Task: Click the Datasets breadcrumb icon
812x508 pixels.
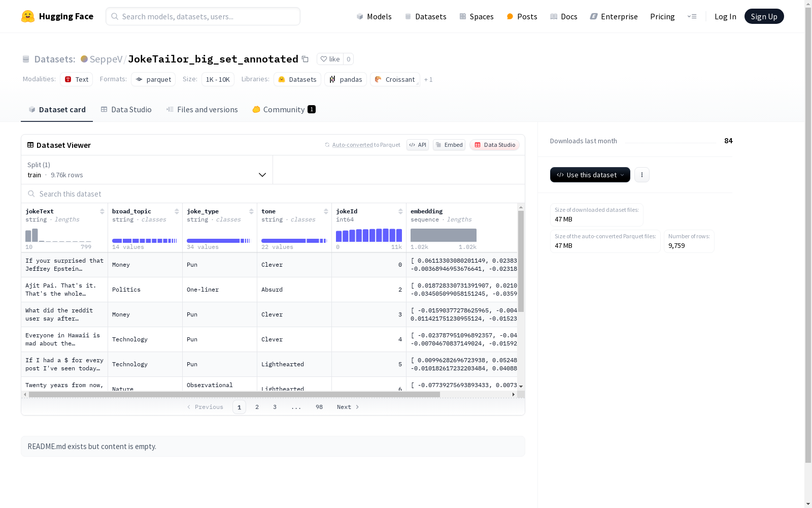Action: (x=26, y=59)
